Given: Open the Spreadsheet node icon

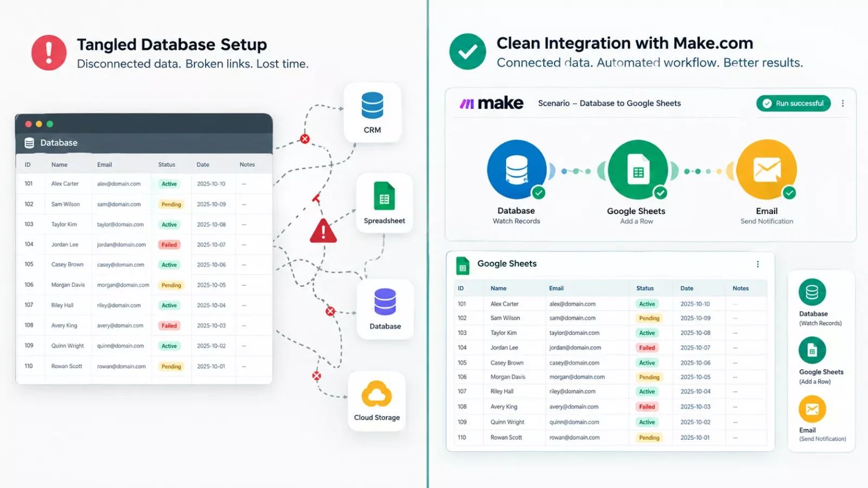Looking at the screenshot, I should [384, 196].
